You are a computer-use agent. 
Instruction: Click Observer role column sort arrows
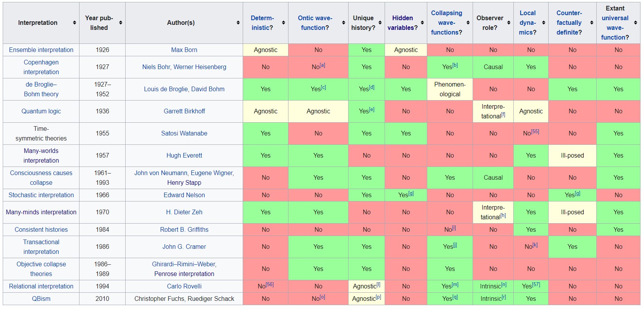point(509,23)
